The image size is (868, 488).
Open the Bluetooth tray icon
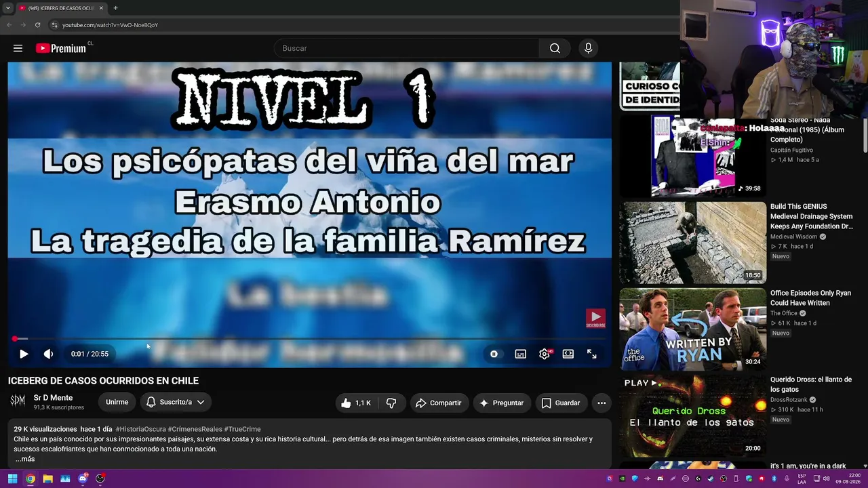[x=774, y=479]
